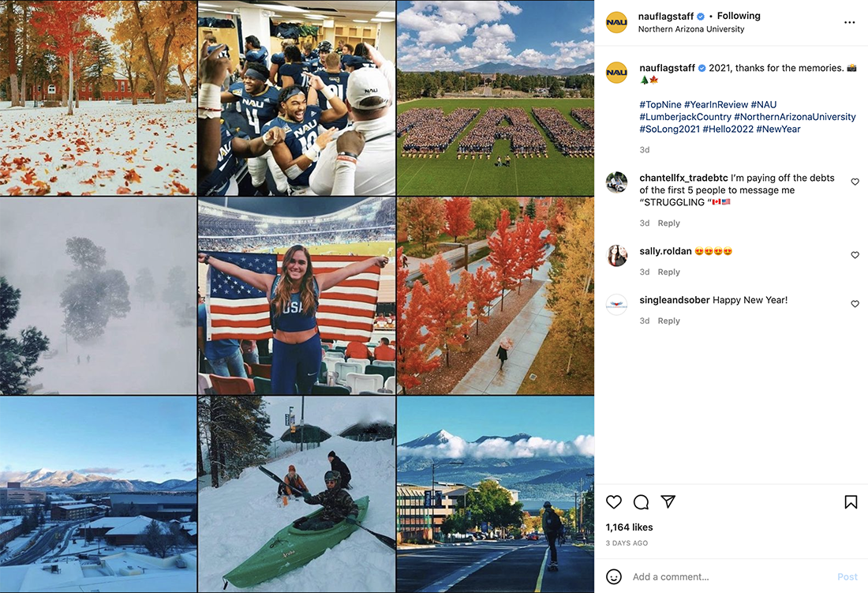868x593 pixels.
Task: Share post using paper plane icon
Action: pyautogui.click(x=668, y=502)
